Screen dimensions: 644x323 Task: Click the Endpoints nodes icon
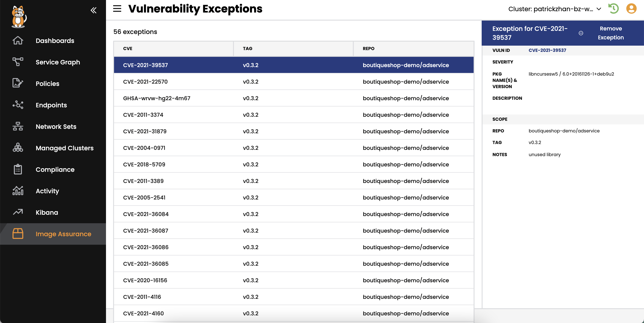(18, 105)
